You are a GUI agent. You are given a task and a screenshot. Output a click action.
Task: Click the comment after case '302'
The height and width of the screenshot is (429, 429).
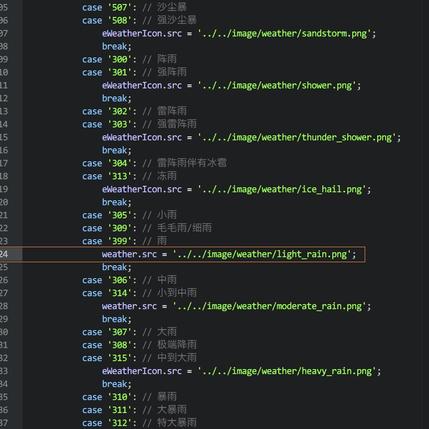[164, 111]
